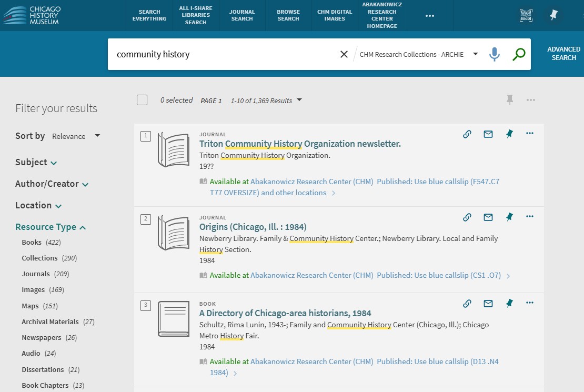Submit search with magnifying glass icon

pyautogui.click(x=518, y=54)
